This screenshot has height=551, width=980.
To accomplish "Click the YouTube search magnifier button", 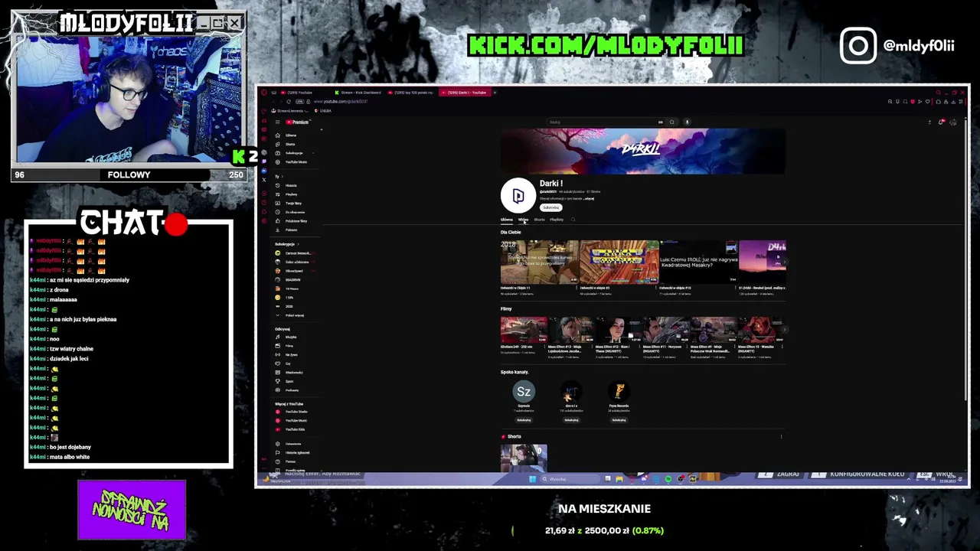I will [x=671, y=122].
